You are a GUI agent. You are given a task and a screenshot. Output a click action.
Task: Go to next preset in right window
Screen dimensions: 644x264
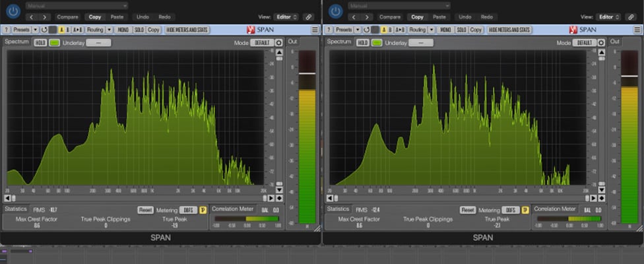pos(367,17)
